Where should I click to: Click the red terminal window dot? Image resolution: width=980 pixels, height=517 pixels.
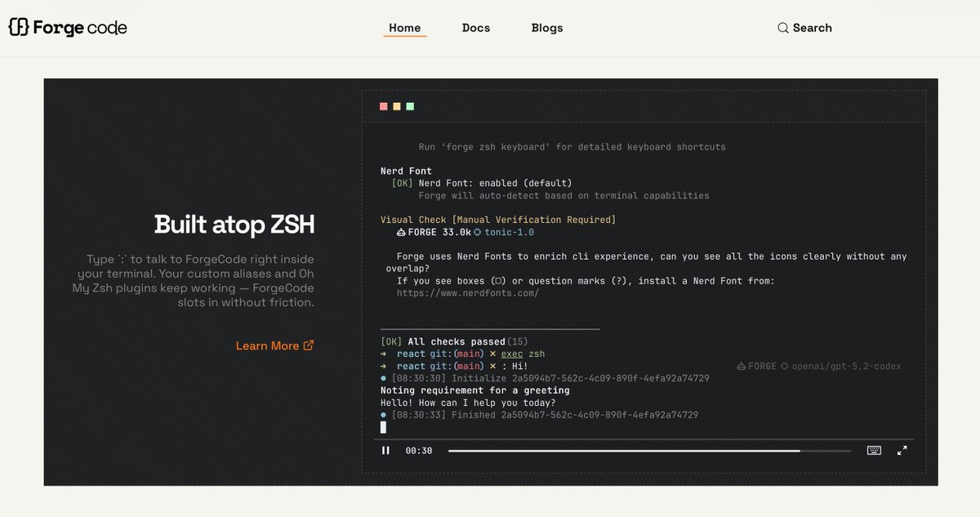click(x=384, y=106)
